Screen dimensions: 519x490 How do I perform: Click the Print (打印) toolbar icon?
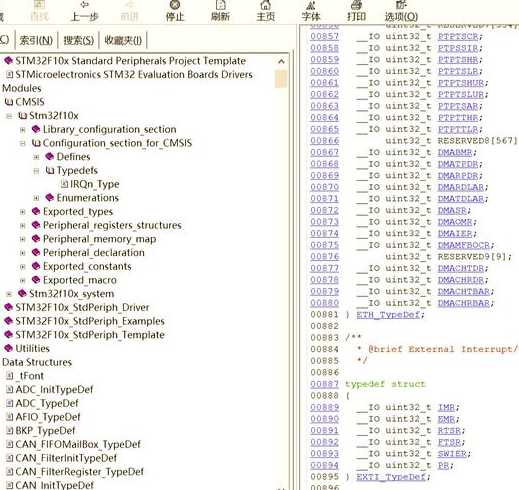(x=356, y=5)
